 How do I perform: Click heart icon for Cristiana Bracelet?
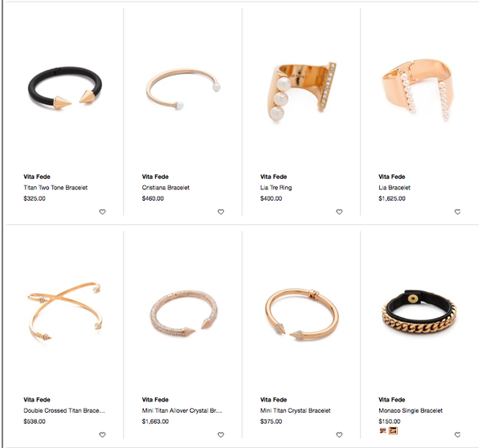pyautogui.click(x=221, y=212)
